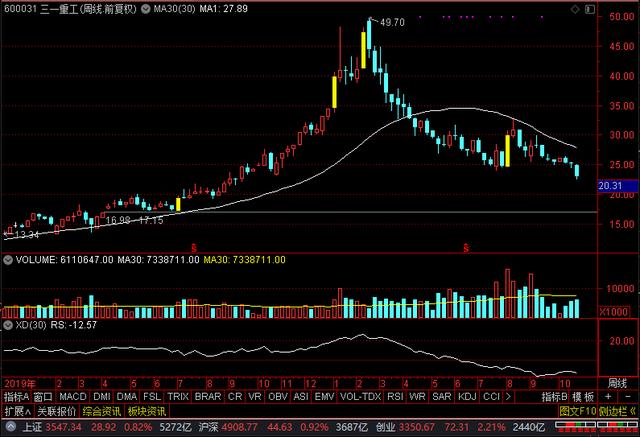Switch to the DMI indicator tab
Image resolution: width=640 pixels, height=437 pixels.
pyautogui.click(x=102, y=397)
